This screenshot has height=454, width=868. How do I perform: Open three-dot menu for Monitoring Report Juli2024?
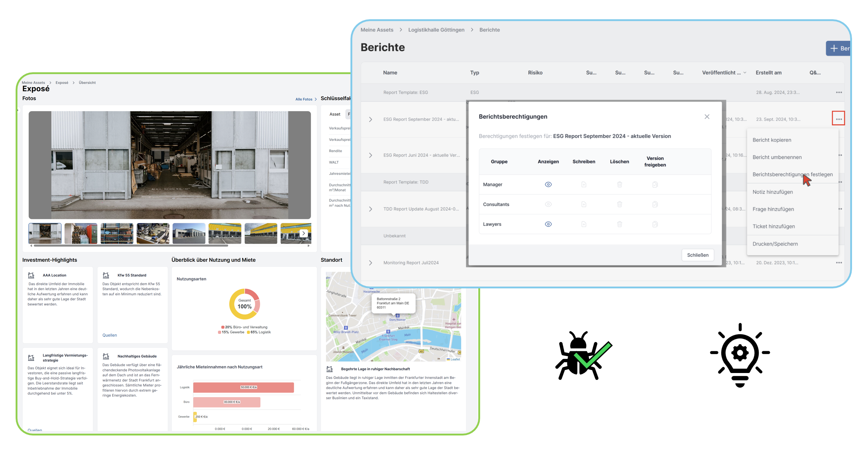click(x=839, y=263)
